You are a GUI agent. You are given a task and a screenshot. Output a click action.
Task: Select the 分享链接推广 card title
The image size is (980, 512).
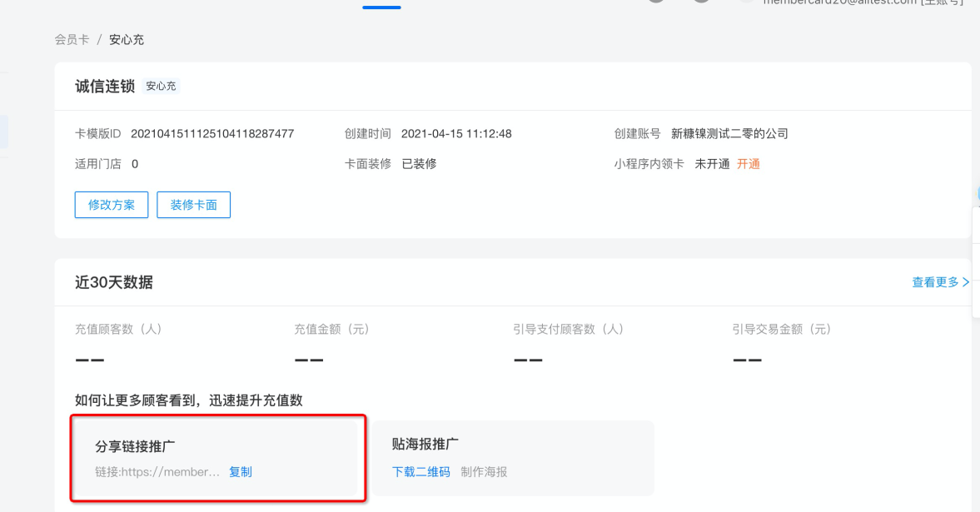click(x=135, y=446)
